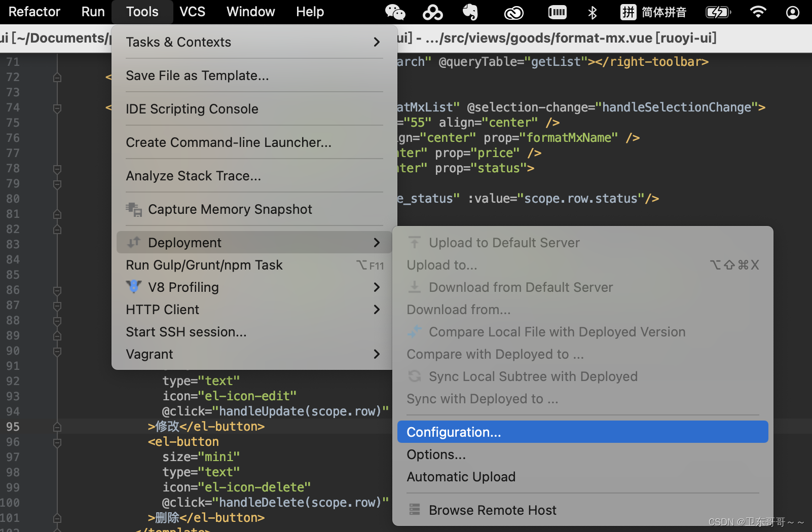812x532 pixels.
Task: Click the Creative Cloud menu bar icon
Action: point(513,12)
